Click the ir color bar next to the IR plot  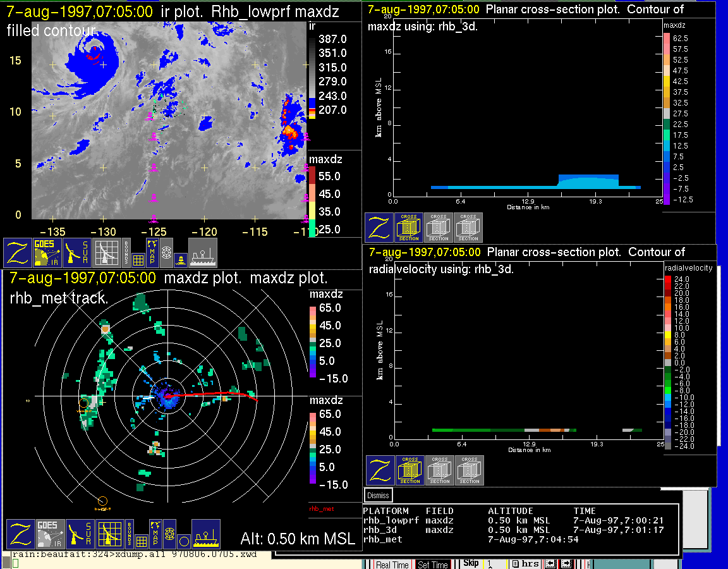click(312, 76)
